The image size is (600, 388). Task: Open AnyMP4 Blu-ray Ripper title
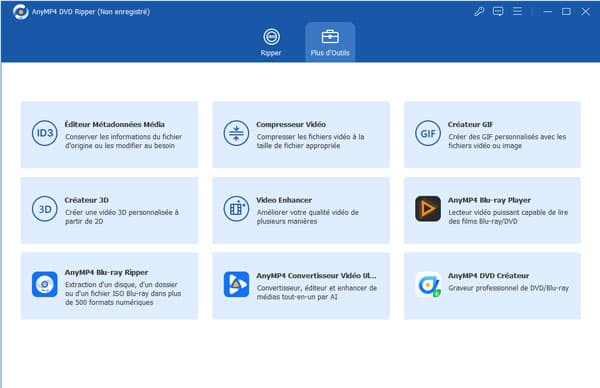(x=106, y=272)
